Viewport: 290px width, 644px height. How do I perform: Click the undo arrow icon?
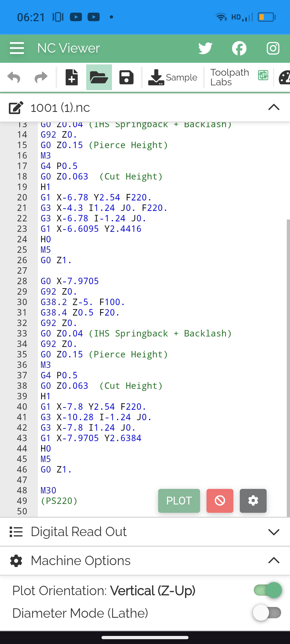(x=14, y=78)
